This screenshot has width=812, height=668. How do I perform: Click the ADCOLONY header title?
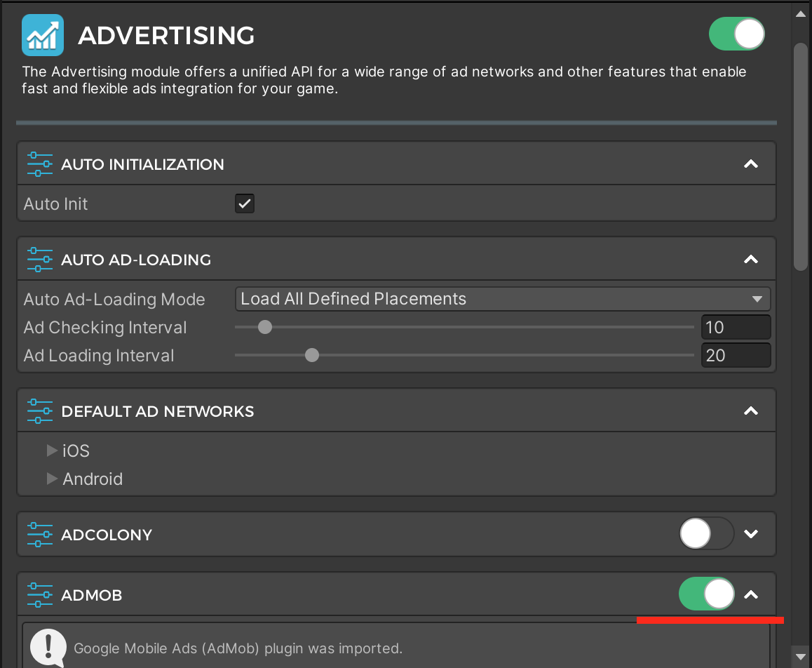tap(107, 535)
